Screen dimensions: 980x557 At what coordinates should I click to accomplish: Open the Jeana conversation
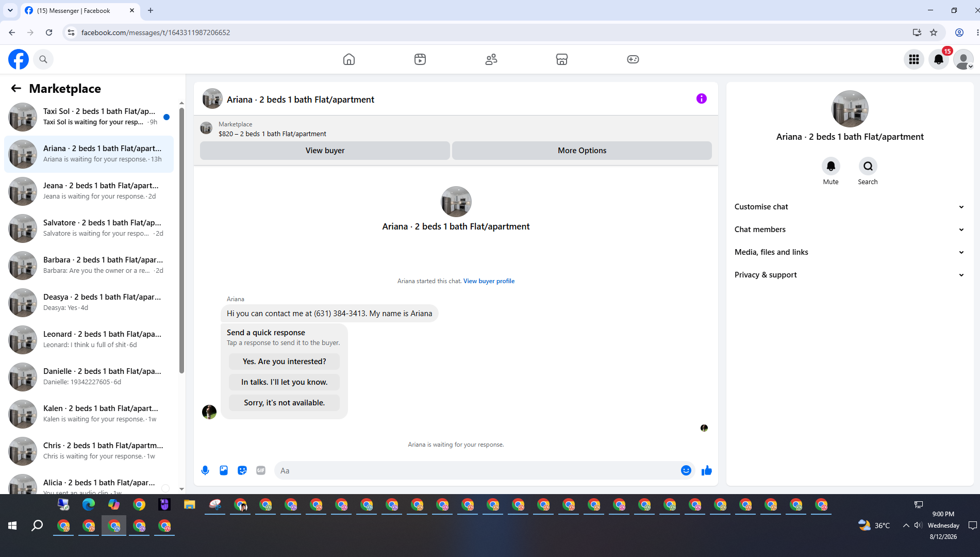[x=89, y=191]
